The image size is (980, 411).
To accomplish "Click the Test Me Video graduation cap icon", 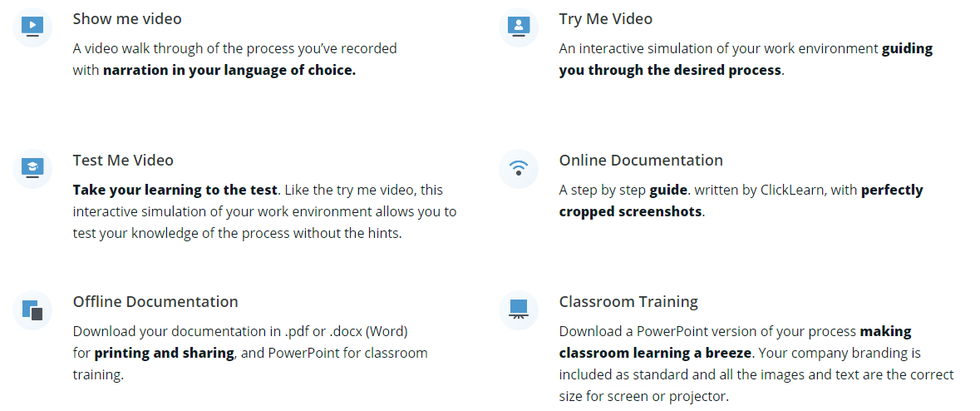I will click(x=32, y=168).
